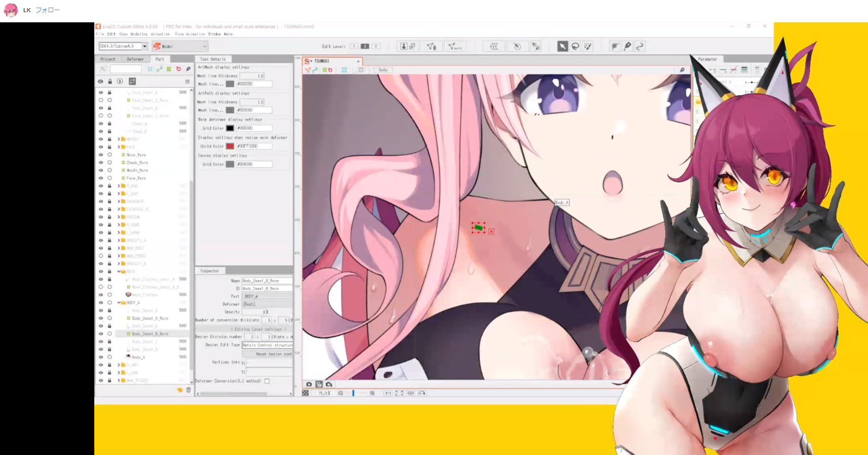Open the Bezier Edit Type dropdown
This screenshot has height=455, width=868.
(267, 345)
